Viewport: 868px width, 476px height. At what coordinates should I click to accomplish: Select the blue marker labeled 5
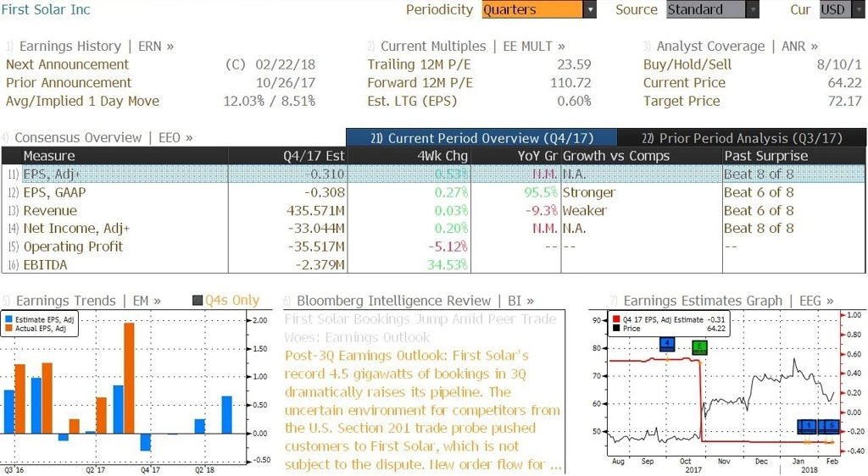tap(830, 426)
